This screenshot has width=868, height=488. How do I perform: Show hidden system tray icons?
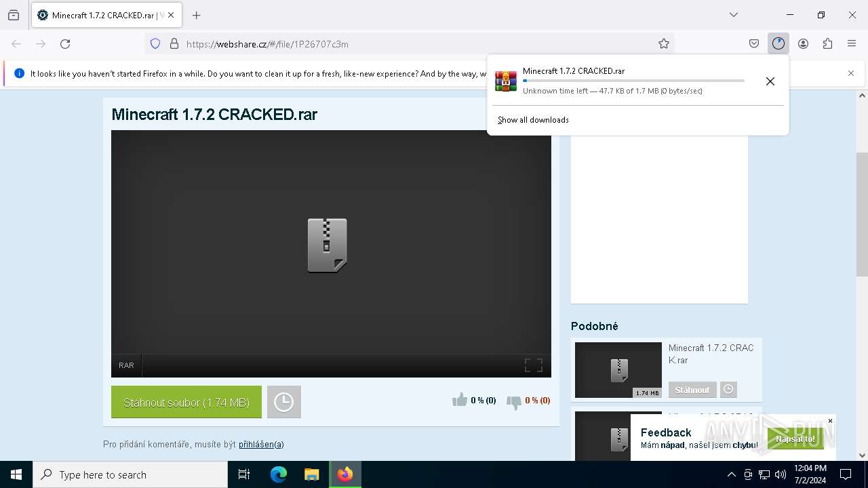(731, 474)
